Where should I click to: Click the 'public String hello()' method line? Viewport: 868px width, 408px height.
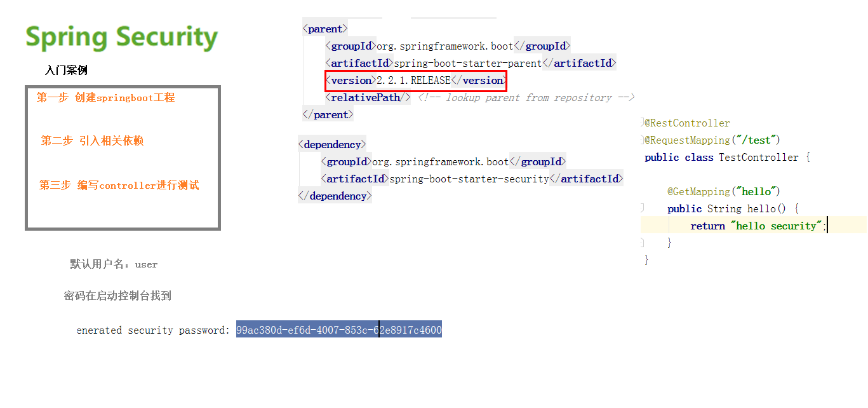tap(733, 209)
